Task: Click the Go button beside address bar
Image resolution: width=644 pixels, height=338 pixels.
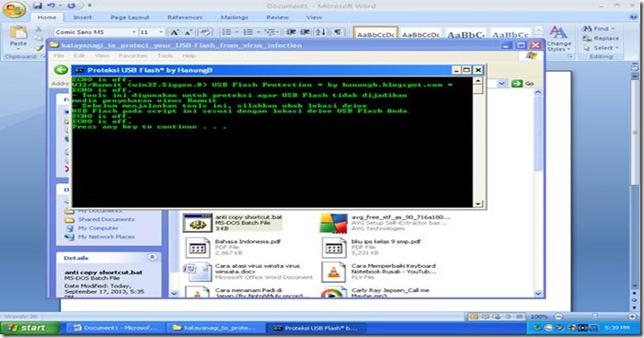Action: click(x=523, y=84)
